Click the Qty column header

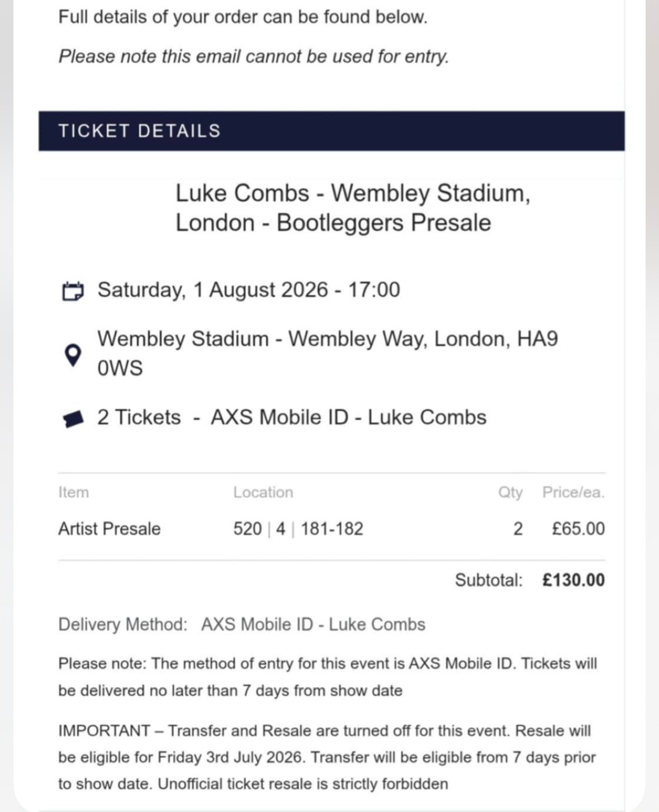point(510,492)
